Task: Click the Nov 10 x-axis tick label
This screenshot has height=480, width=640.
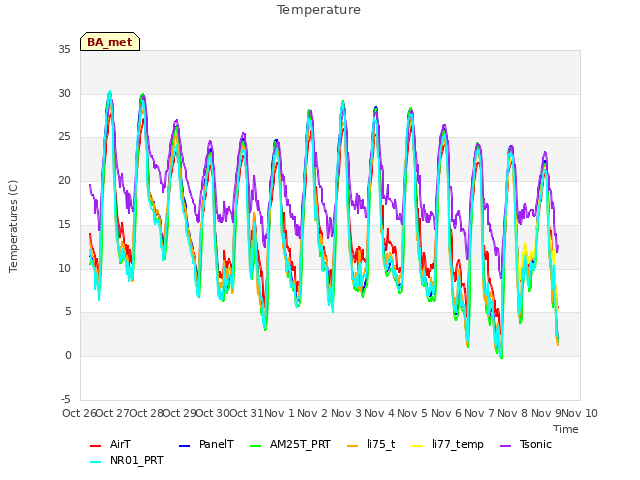Action: click(x=580, y=413)
